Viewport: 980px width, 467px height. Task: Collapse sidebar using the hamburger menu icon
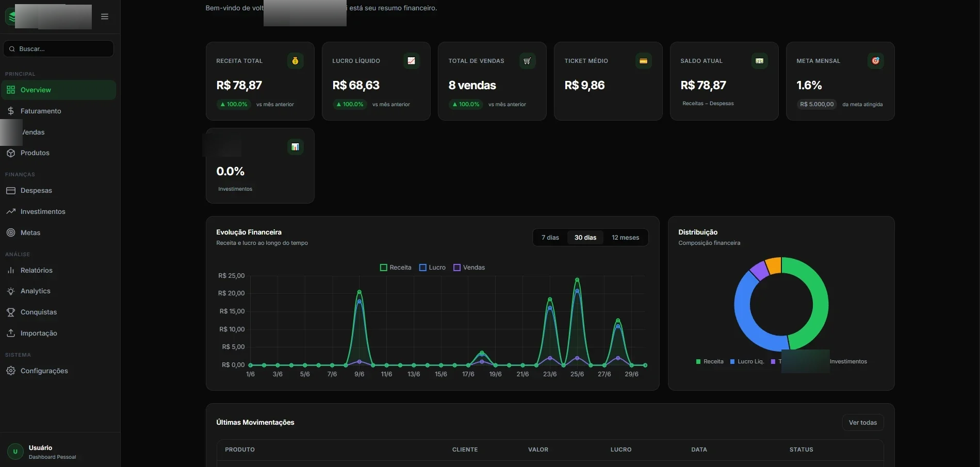click(x=105, y=16)
